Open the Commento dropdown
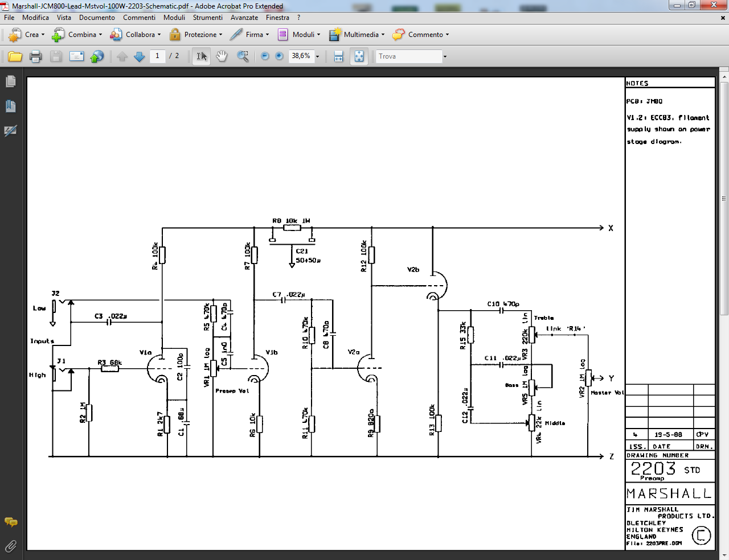The height and width of the screenshot is (560, 729). pos(421,35)
